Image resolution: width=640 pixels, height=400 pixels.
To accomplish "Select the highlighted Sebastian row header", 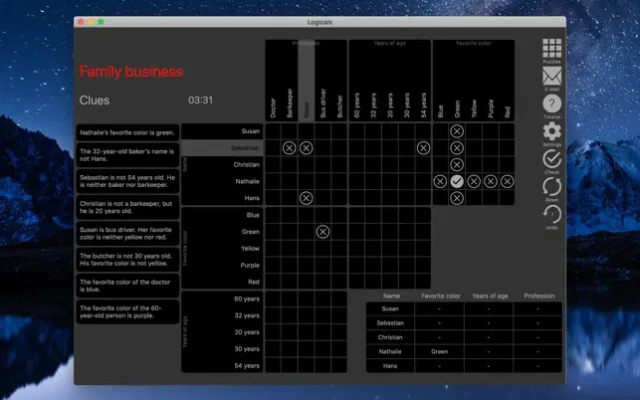I will point(222,148).
